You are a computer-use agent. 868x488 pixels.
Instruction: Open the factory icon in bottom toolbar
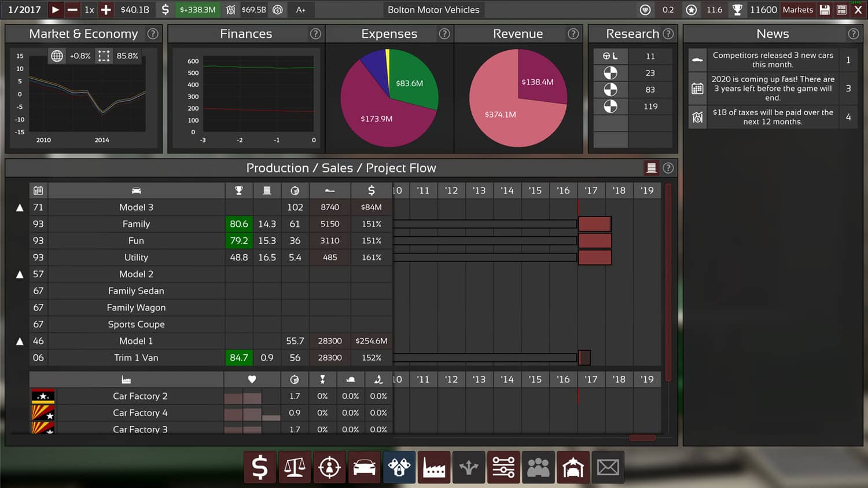pos(434,467)
